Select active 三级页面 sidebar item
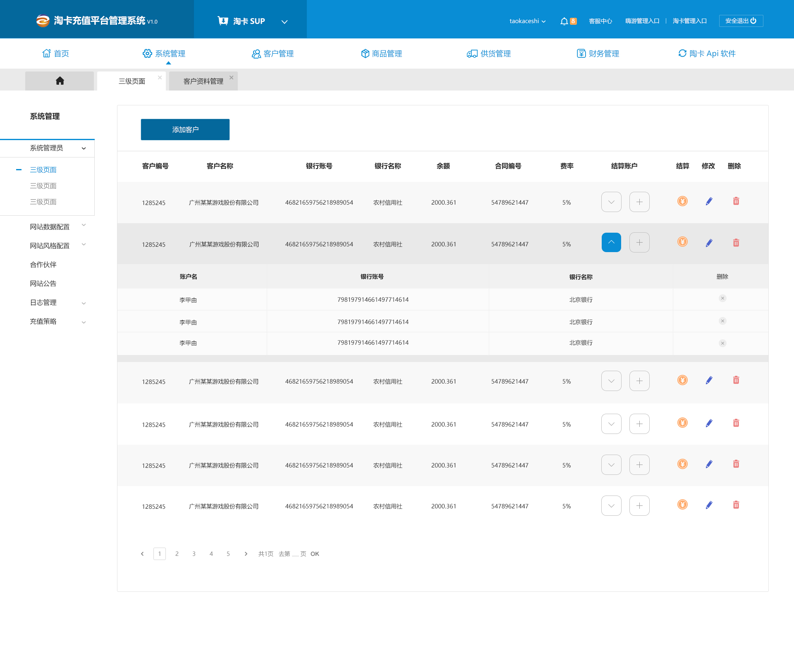 43,170
